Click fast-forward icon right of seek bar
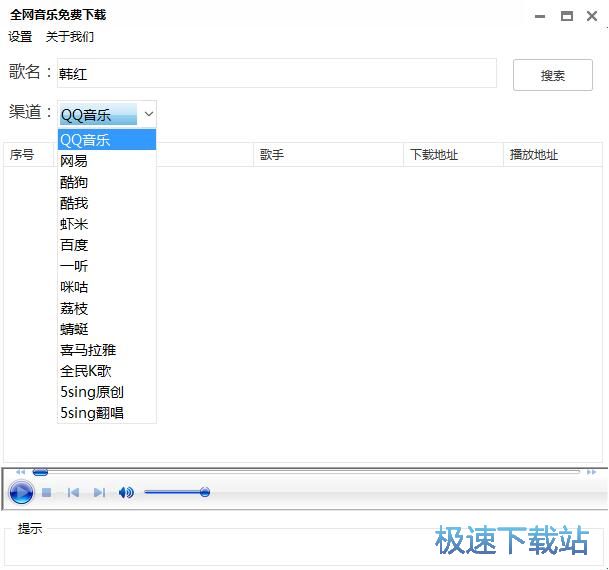 tap(591, 472)
